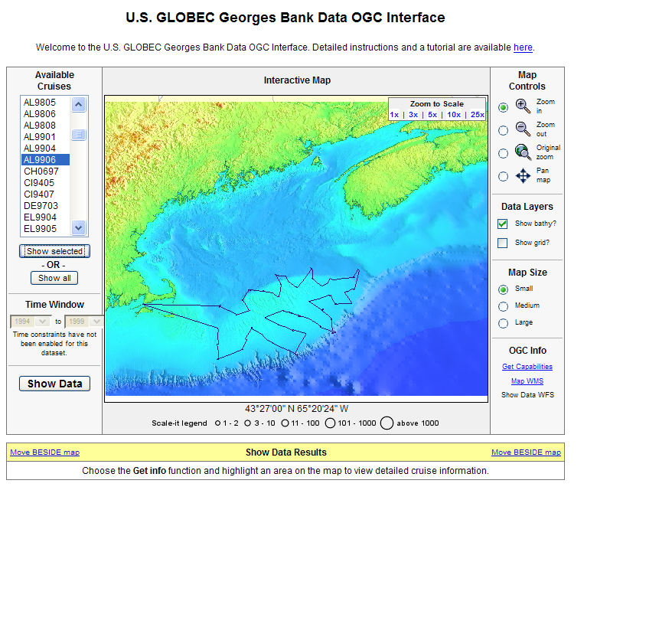672x624 pixels.
Task: Select cruise CH0697 in the list
Action: click(45, 172)
